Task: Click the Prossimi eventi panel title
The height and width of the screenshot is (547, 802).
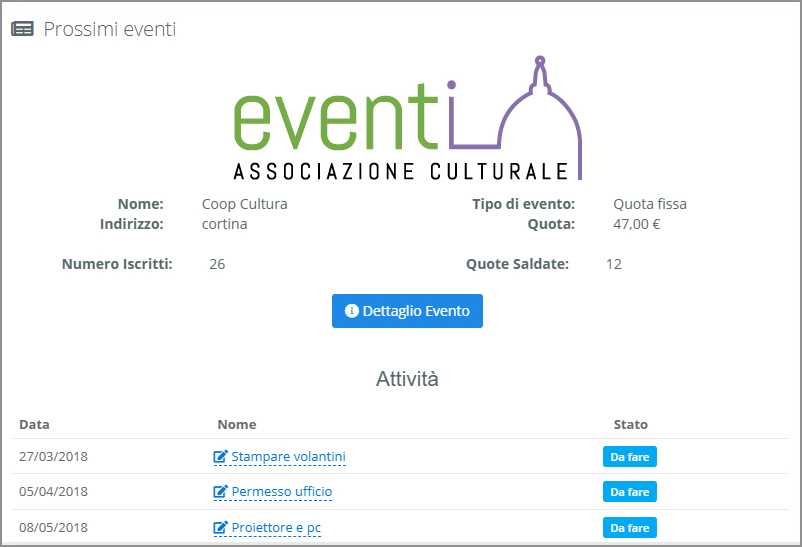Action: pyautogui.click(x=110, y=29)
